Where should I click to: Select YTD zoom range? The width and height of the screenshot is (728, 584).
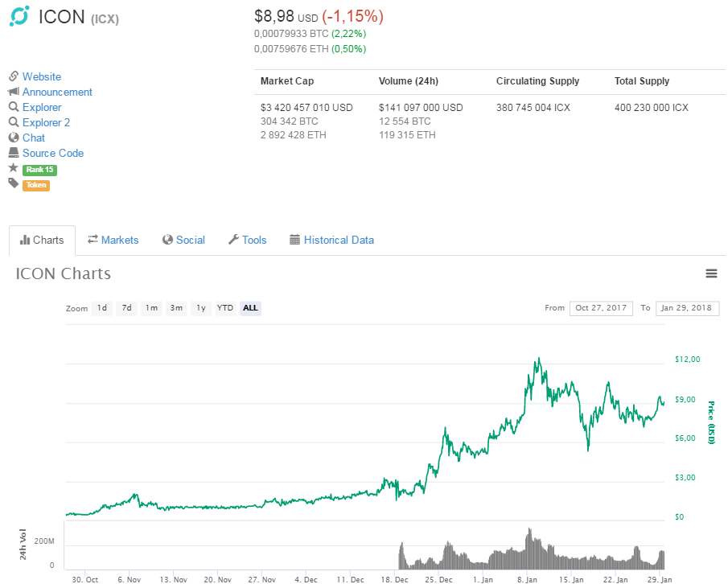tap(225, 308)
